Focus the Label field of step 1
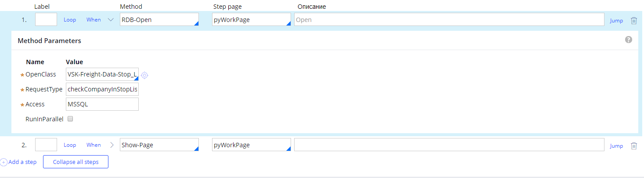 click(46, 20)
